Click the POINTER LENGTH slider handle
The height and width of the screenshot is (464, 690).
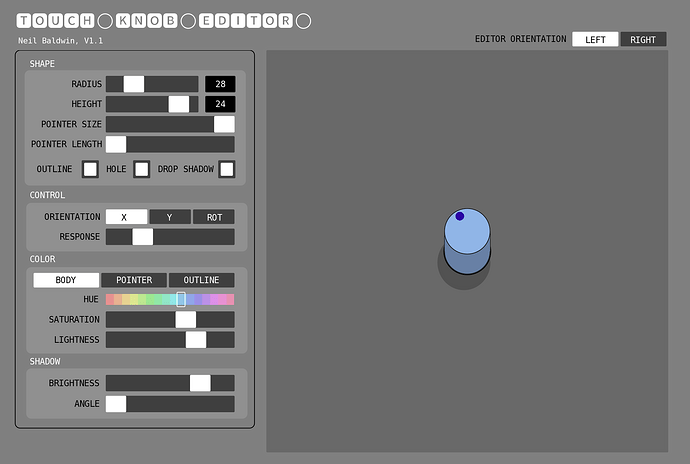(x=116, y=144)
